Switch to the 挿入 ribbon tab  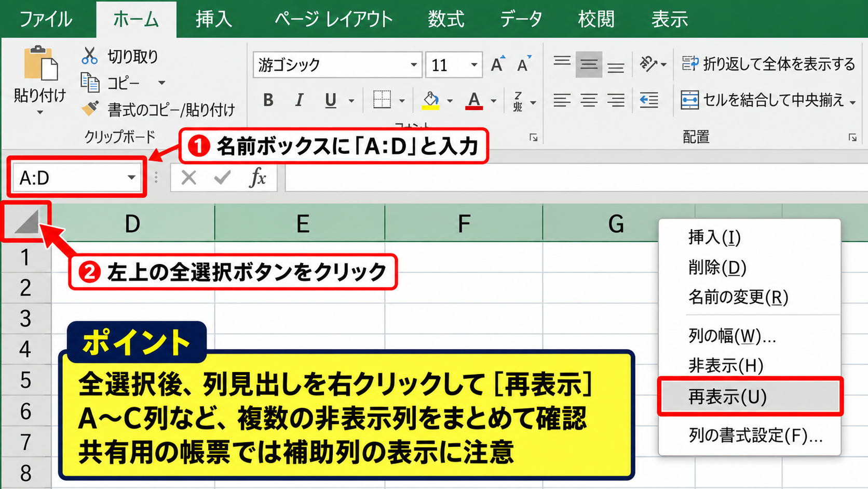[x=213, y=19]
